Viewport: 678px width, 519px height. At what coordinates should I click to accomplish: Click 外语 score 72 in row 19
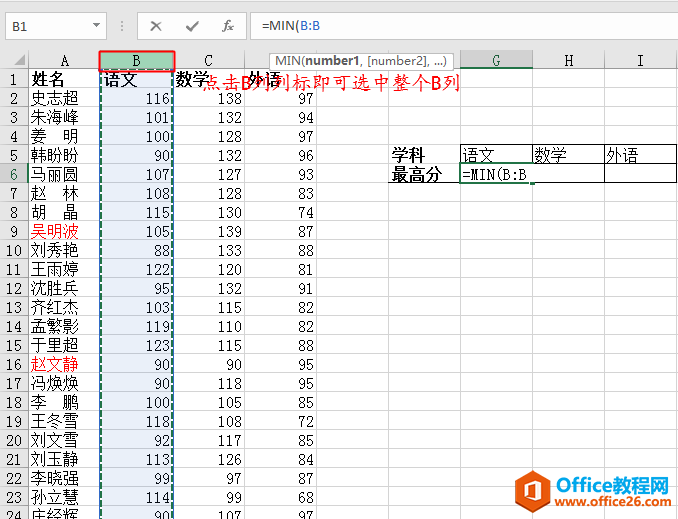(281, 422)
